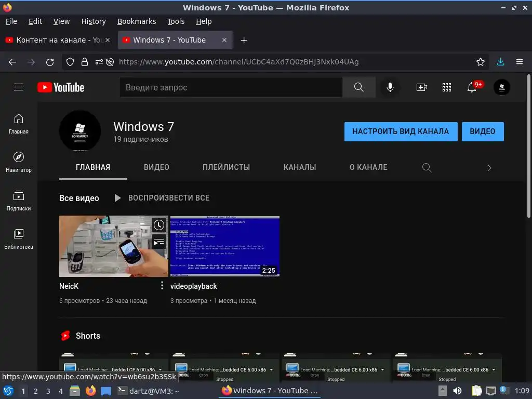Open the ПЛЕЙЛИСТЫ channel tab
The width and height of the screenshot is (532, 399).
[227, 167]
